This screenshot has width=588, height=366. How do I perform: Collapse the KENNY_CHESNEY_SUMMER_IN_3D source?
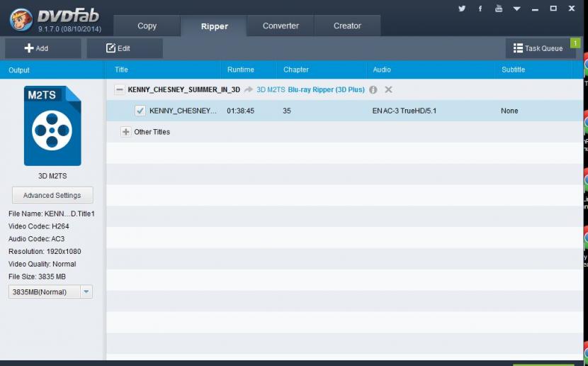(x=119, y=89)
